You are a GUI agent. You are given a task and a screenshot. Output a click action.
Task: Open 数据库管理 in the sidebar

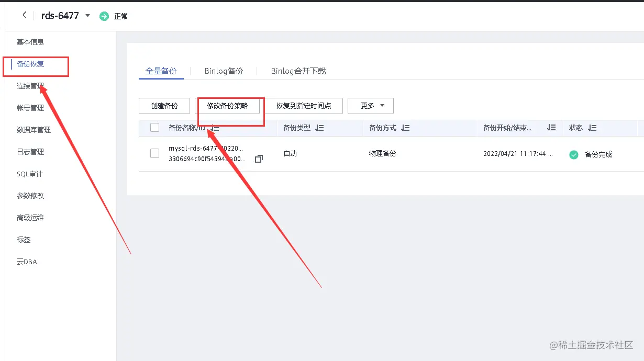[x=34, y=130]
